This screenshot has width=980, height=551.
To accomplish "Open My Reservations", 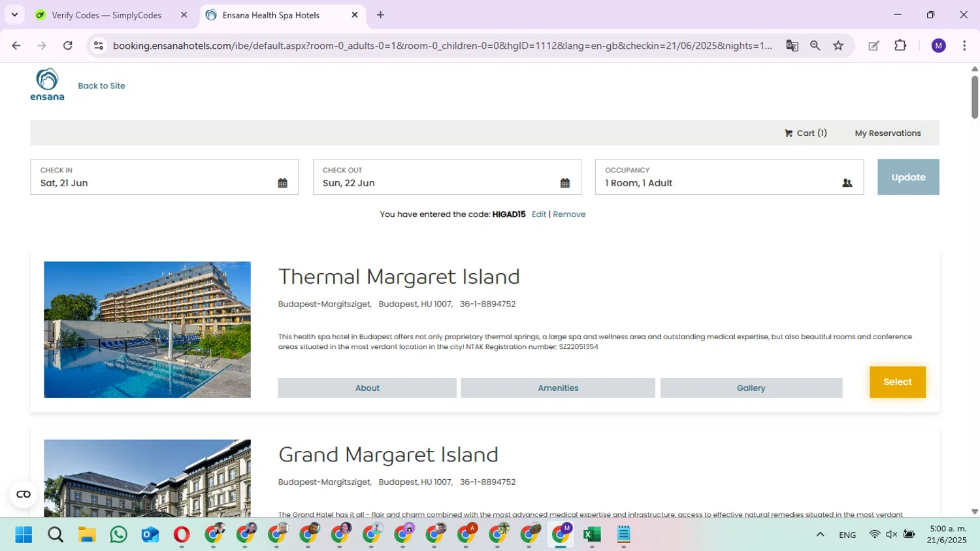I will pos(888,133).
